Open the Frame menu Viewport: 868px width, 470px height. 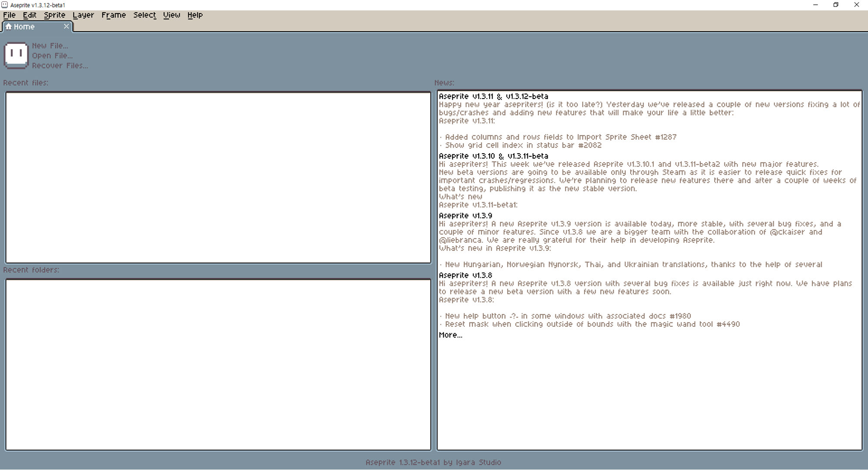tap(113, 15)
